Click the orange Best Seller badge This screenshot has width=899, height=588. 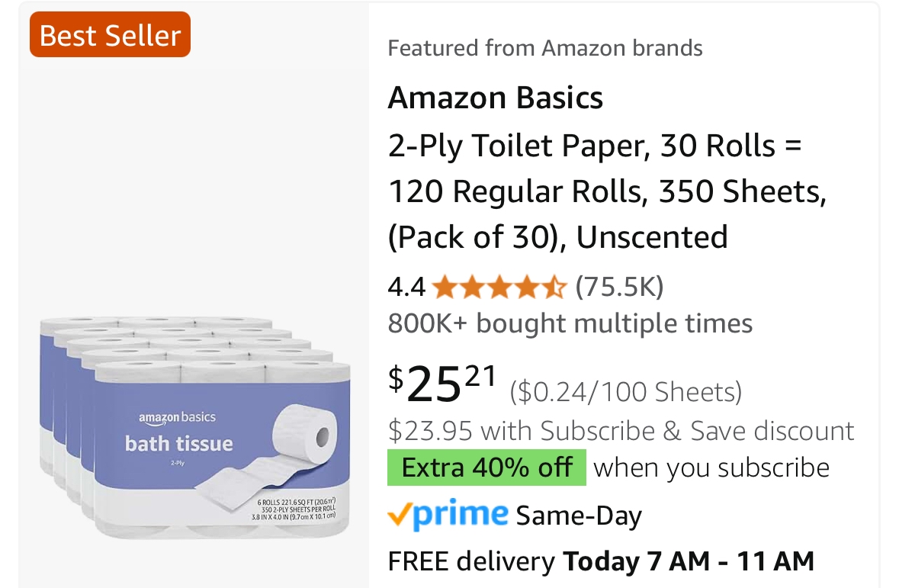(110, 35)
